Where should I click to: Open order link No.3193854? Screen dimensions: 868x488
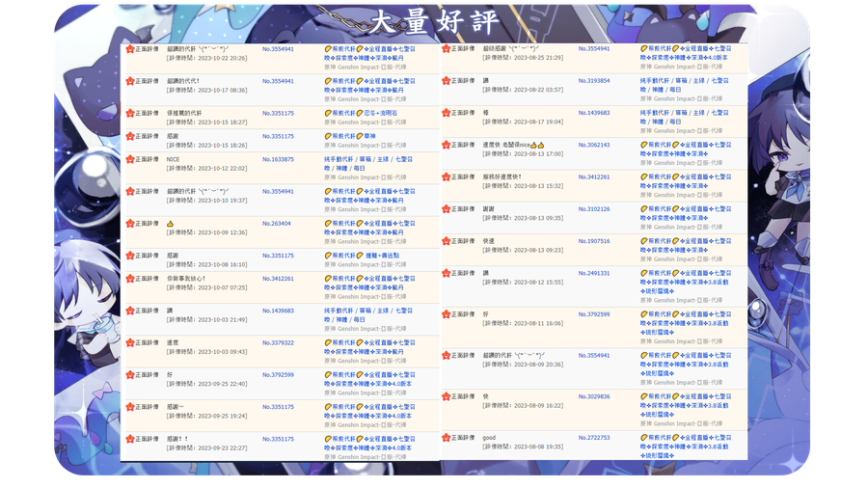click(x=594, y=81)
